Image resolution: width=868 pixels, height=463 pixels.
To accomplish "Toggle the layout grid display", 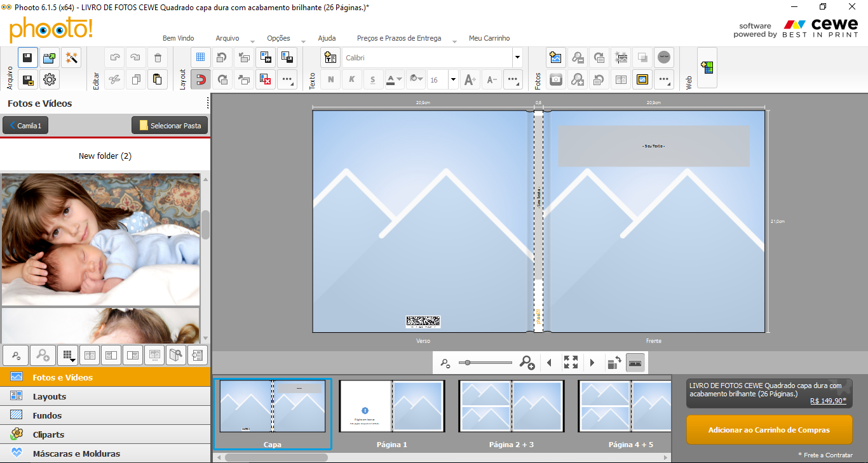I will coord(200,58).
